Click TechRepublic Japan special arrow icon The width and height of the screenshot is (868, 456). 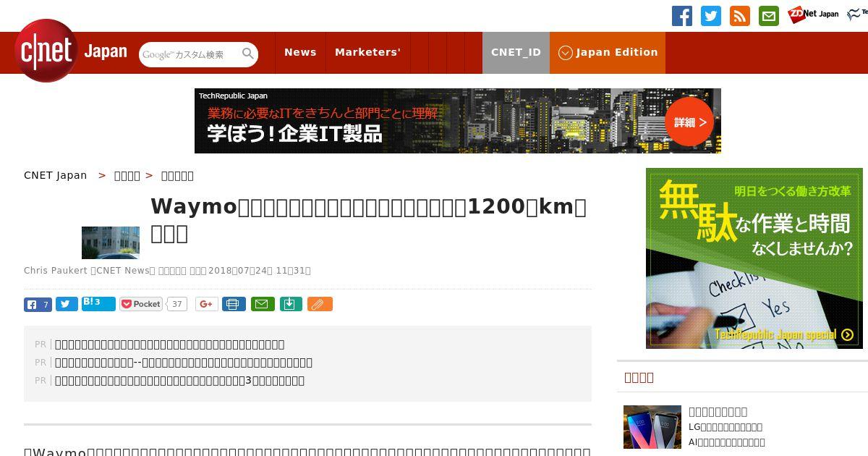click(848, 334)
